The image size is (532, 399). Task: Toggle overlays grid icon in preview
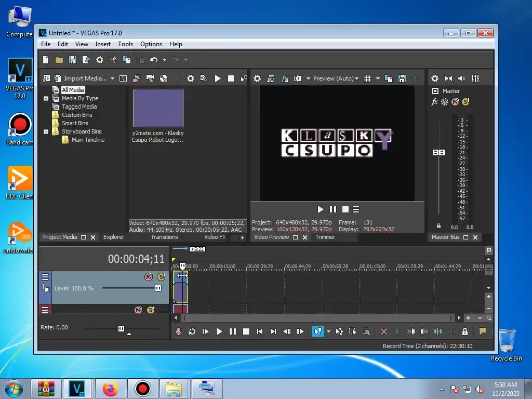[367, 78]
